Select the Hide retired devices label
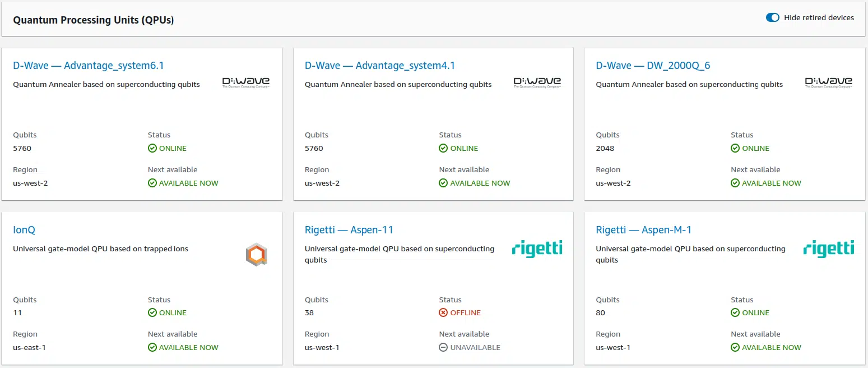Viewport: 868px width, 368px height. click(x=819, y=17)
